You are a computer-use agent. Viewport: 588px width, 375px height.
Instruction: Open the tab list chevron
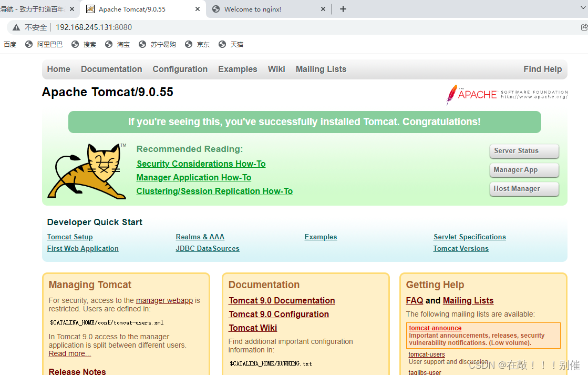pos(583,7)
